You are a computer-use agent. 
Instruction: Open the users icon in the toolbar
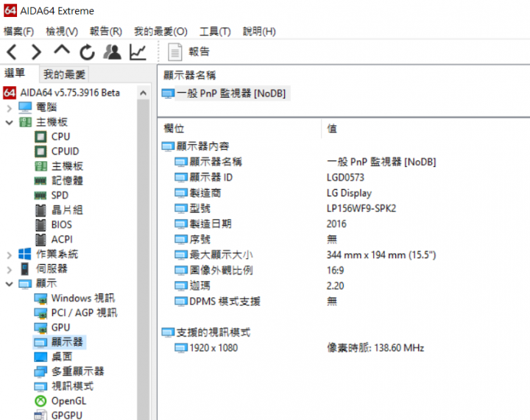point(112,52)
